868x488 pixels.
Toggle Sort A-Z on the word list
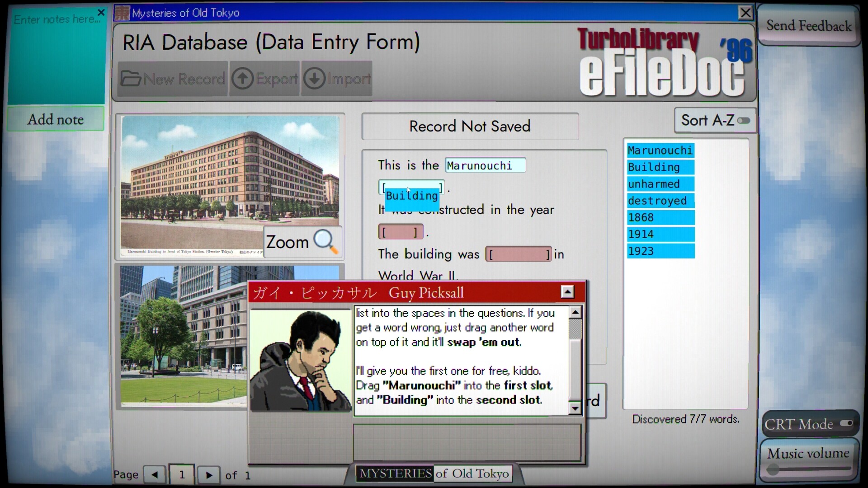744,120
